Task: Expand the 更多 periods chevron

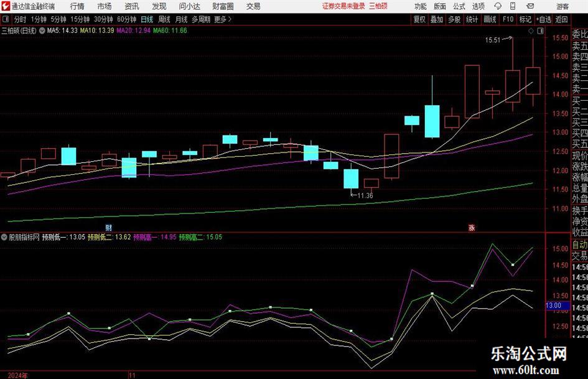Action: click(230, 19)
